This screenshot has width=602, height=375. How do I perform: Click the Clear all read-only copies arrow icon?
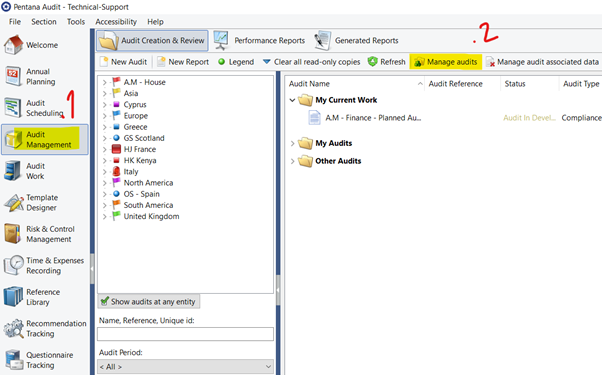pos(267,61)
